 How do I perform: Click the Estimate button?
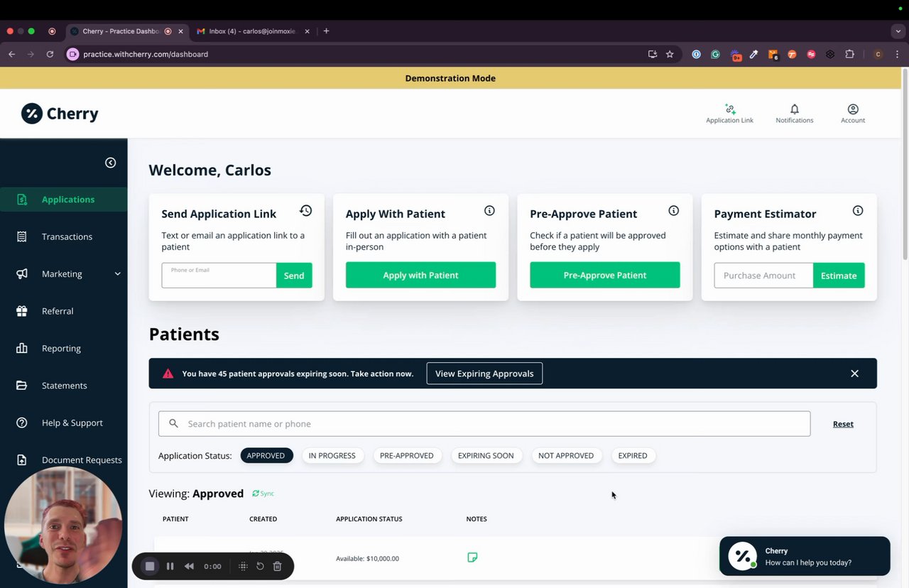(839, 276)
